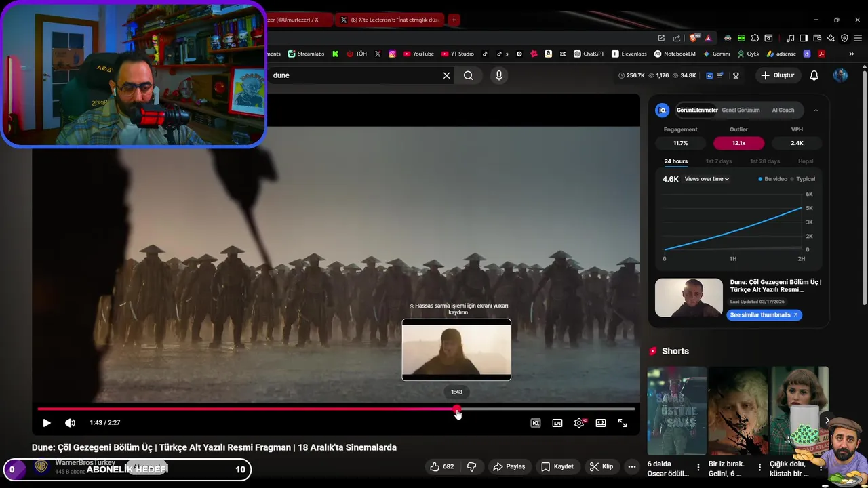Open the adsense bookmark

tap(781, 54)
